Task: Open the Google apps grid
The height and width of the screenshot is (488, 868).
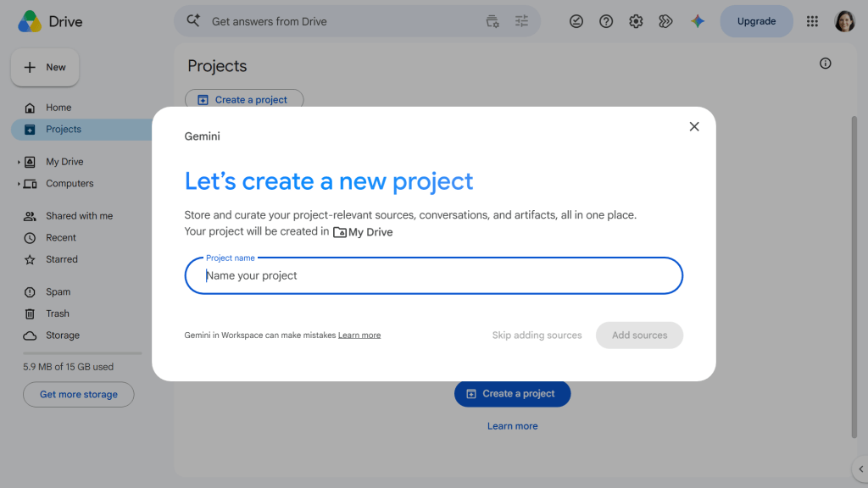Action: click(x=812, y=21)
